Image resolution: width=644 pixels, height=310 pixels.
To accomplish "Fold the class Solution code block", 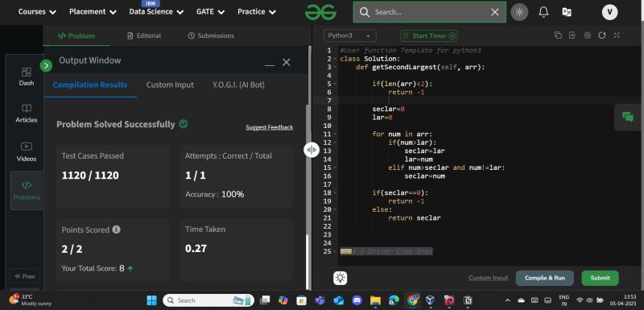I will click(335, 59).
